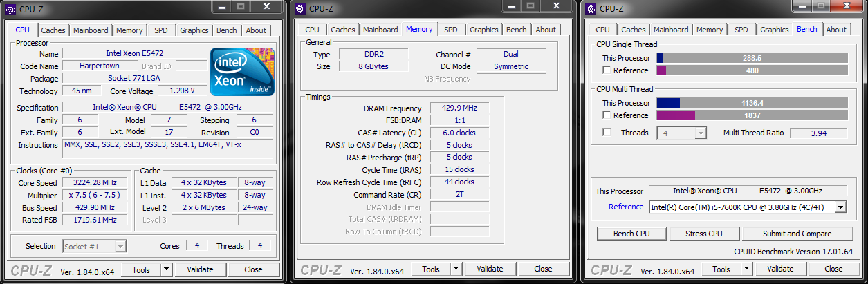Click multi thread Reference bar 1837
The width and height of the screenshot is (868, 284).
pos(752,115)
